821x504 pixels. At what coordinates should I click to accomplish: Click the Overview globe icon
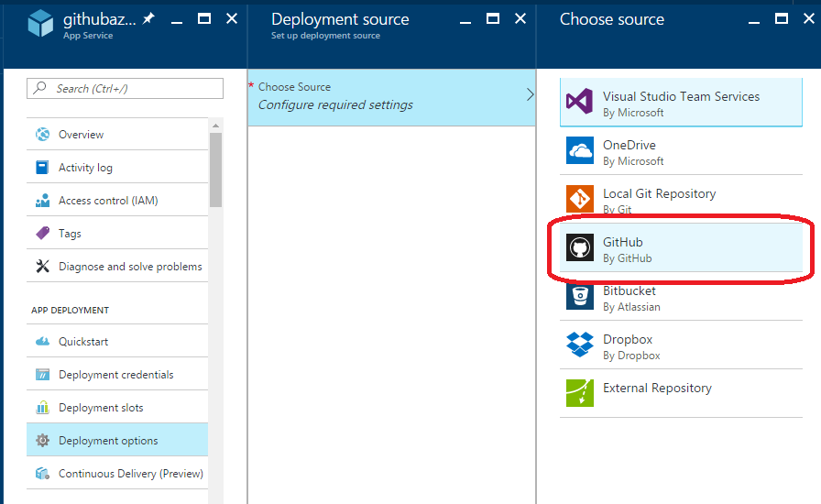coord(42,135)
